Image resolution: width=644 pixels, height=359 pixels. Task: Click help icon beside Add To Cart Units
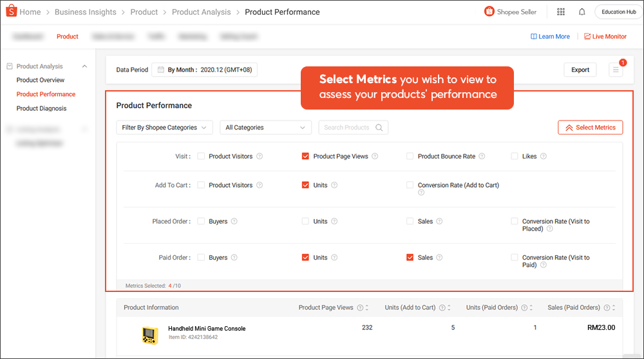334,185
